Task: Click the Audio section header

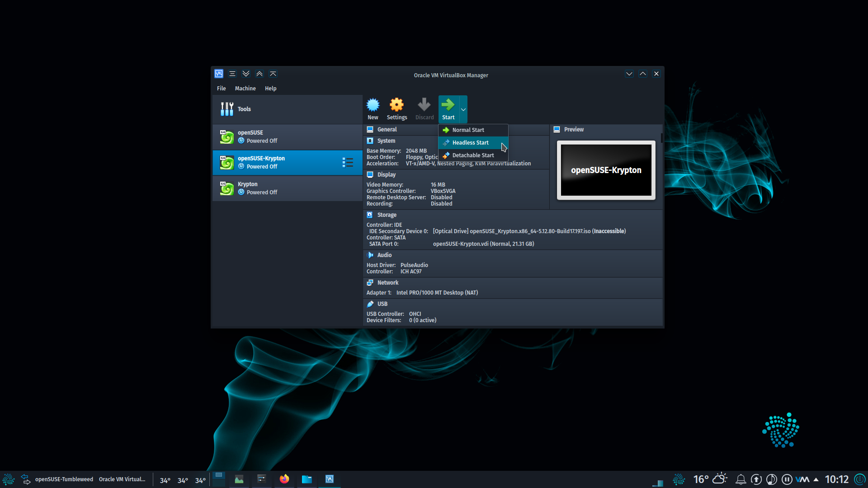Action: [x=384, y=255]
